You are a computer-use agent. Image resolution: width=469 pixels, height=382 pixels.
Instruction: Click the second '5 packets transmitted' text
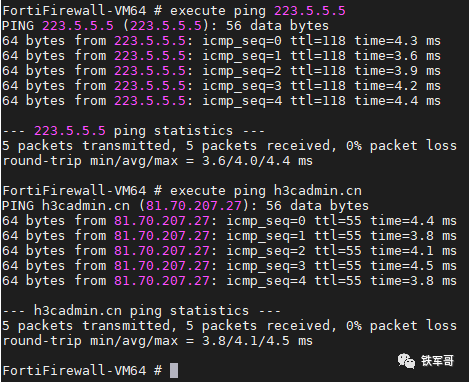tap(89, 326)
